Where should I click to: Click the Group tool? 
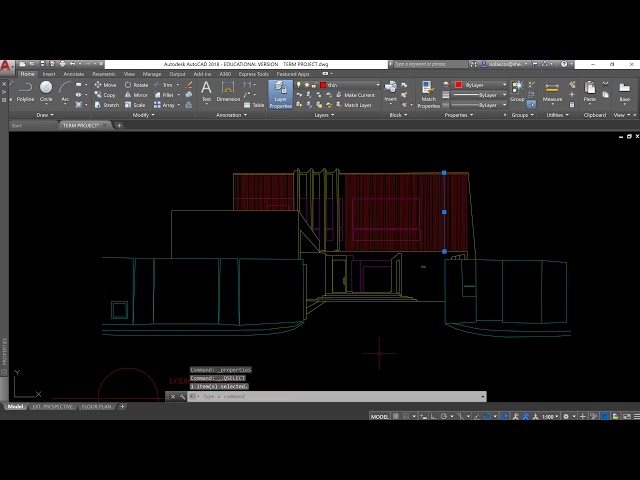(517, 91)
